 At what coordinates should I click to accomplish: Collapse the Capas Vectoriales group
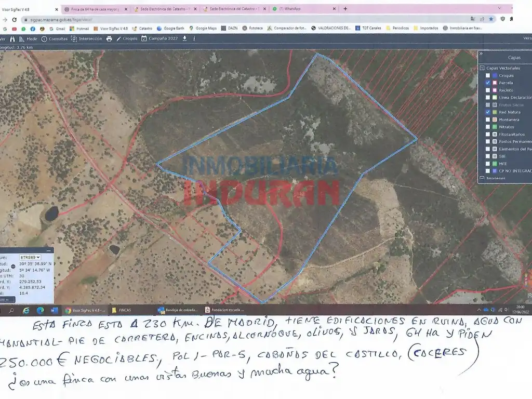coord(482,68)
